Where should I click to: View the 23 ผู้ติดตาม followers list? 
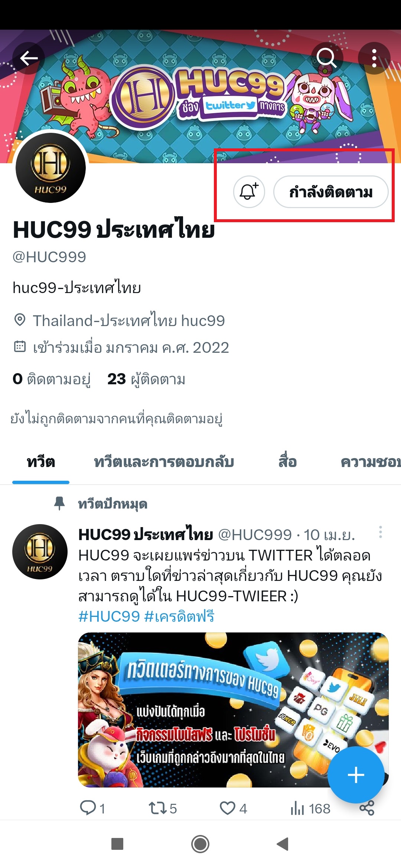click(146, 379)
